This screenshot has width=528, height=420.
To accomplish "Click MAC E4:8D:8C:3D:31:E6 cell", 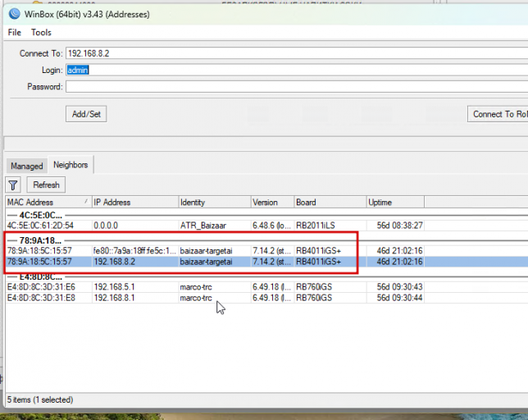I will tap(41, 287).
